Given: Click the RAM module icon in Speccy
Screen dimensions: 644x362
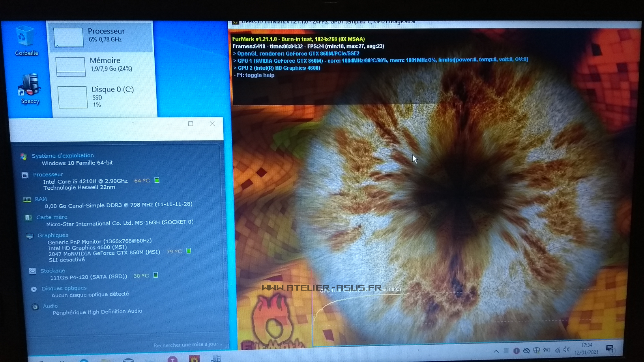Looking at the screenshot, I should (x=27, y=200).
